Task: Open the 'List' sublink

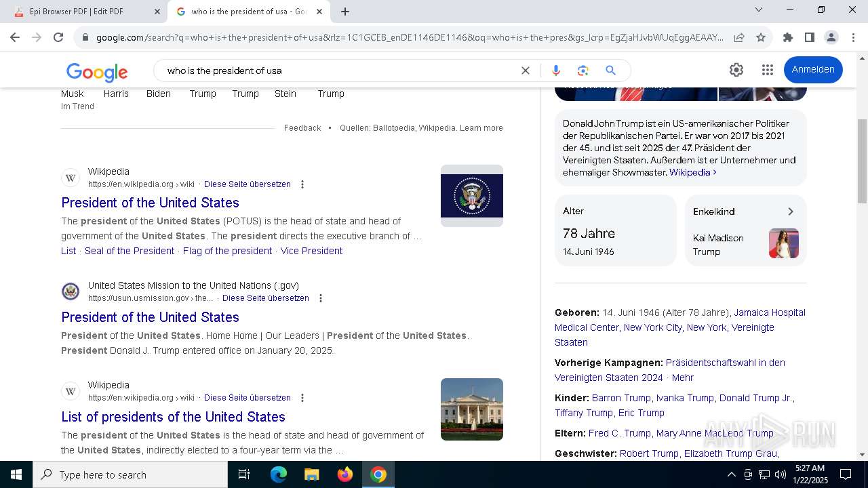Action: tap(68, 251)
